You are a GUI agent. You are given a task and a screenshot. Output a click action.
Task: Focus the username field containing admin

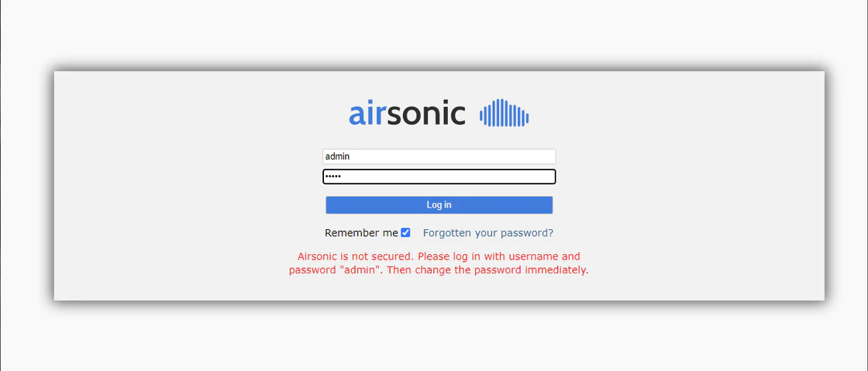(x=439, y=156)
